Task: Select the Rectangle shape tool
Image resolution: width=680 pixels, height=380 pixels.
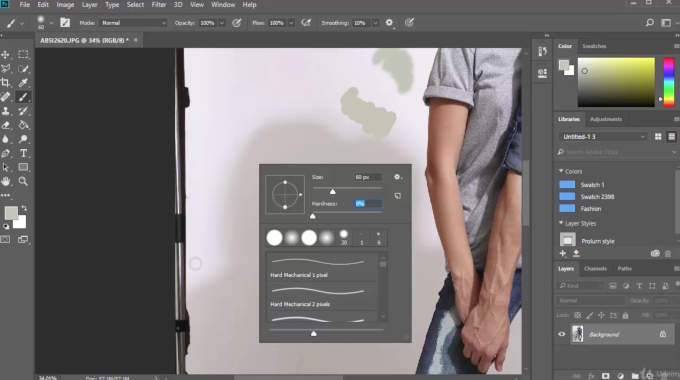Action: coord(23,167)
